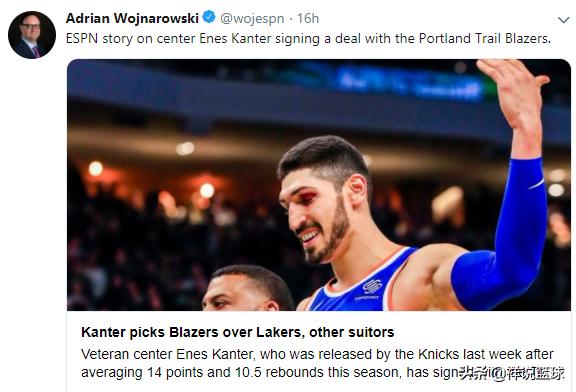Open the @wojespn handle link
Screen dimensions: 576x392
252,18
